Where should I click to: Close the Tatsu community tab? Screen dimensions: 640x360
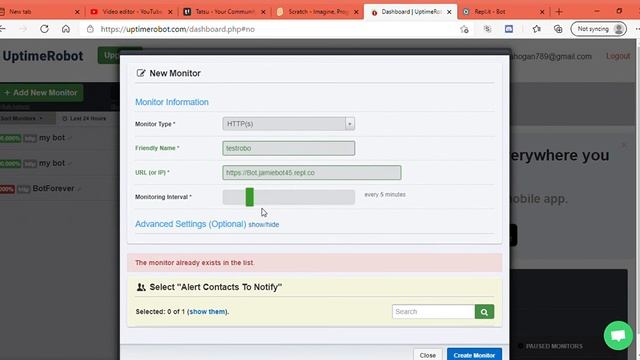(x=263, y=12)
